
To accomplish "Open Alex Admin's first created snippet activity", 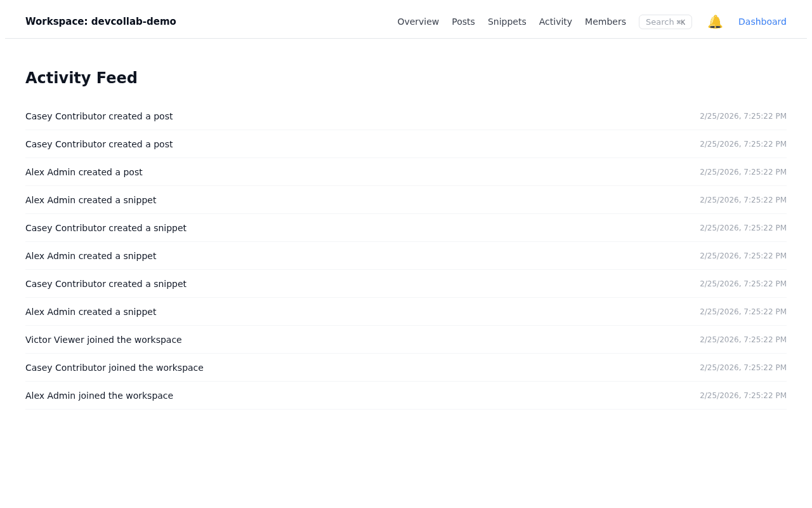I will [x=91, y=199].
